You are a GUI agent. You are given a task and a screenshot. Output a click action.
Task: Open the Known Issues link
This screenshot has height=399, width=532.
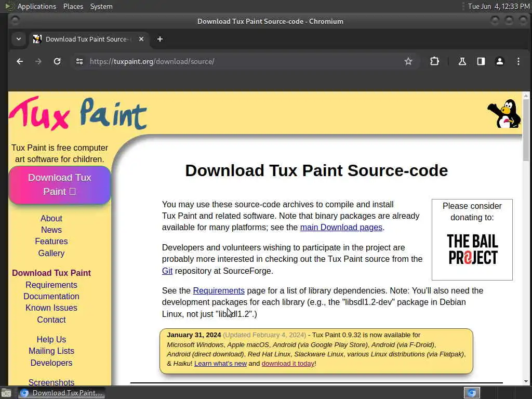[51, 308]
